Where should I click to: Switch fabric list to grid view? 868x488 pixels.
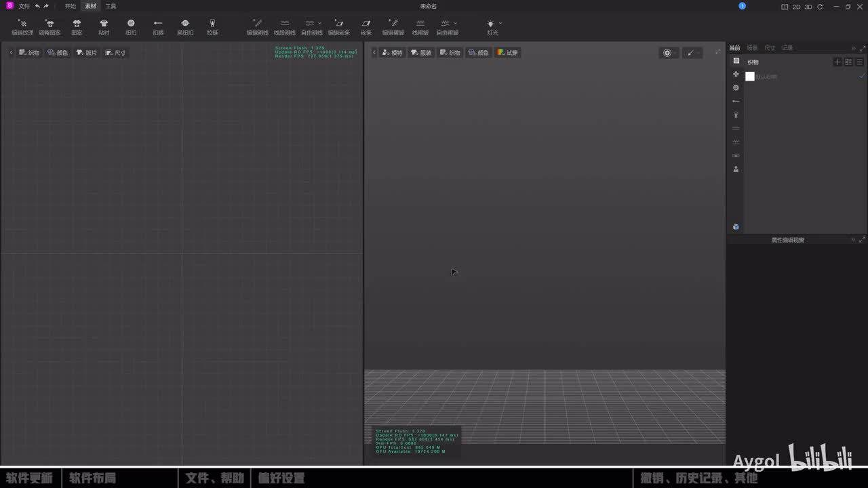pos(848,62)
